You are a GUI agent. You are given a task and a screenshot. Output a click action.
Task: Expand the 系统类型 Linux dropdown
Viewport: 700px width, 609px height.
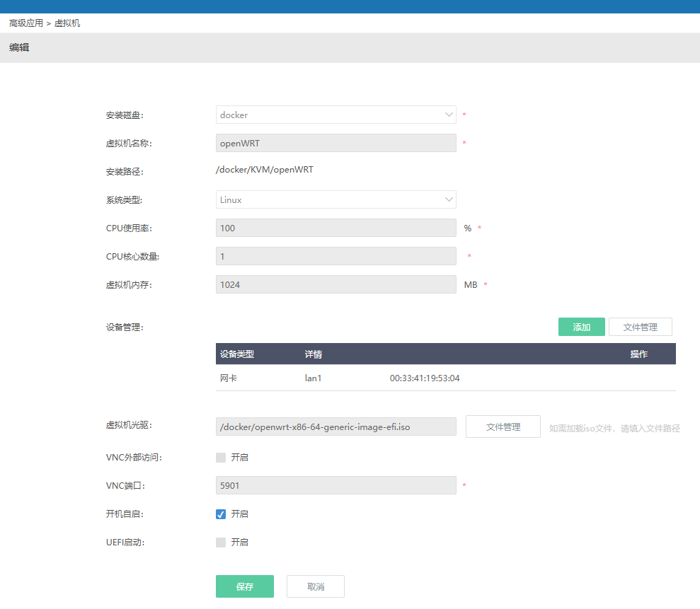[335, 199]
